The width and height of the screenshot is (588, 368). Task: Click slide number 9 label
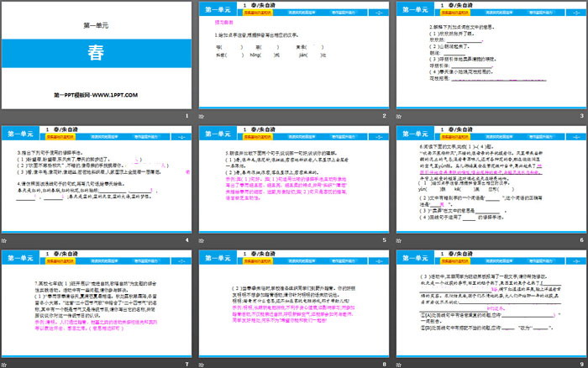tap(580, 362)
